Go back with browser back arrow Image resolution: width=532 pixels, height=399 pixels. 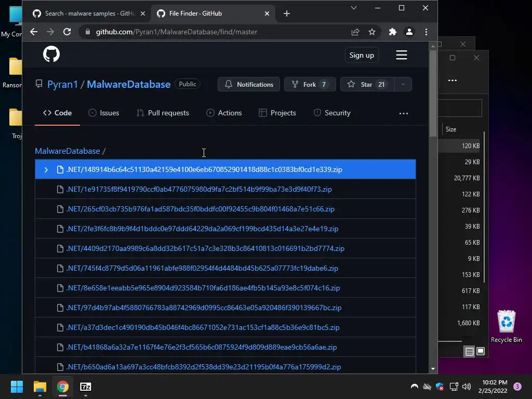(34, 32)
